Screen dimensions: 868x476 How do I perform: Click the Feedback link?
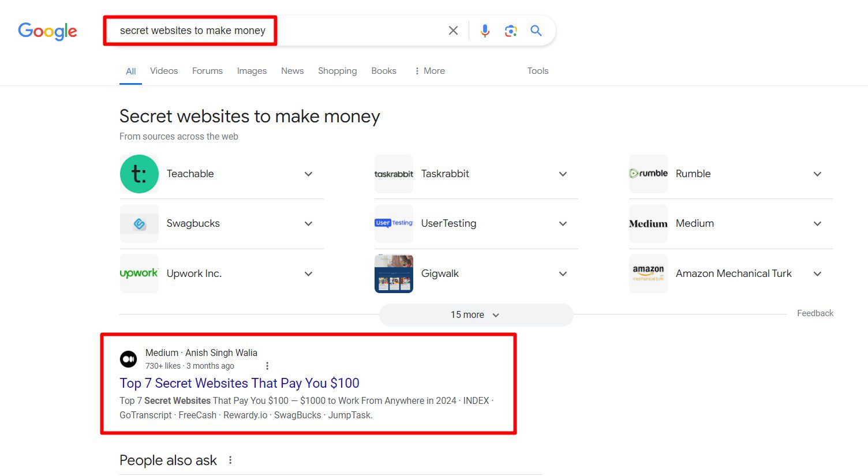815,313
